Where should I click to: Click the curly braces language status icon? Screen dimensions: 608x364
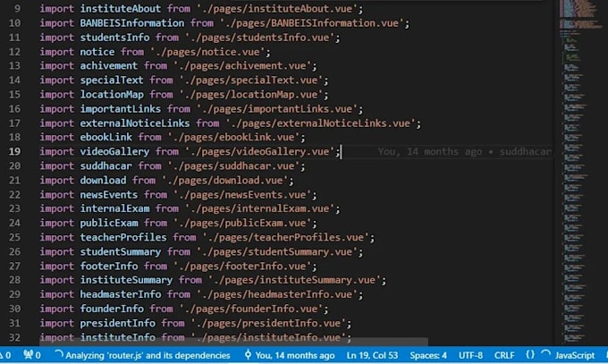point(530,355)
